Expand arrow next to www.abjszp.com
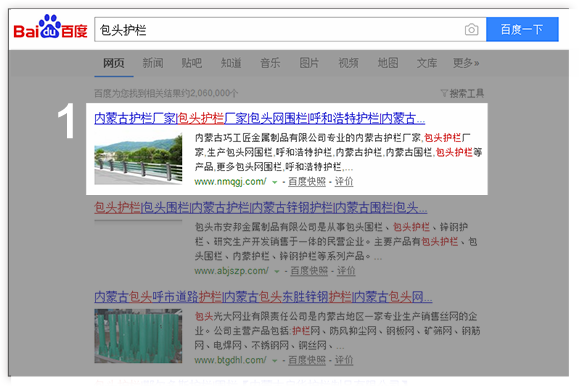579x386 pixels. tap(277, 271)
